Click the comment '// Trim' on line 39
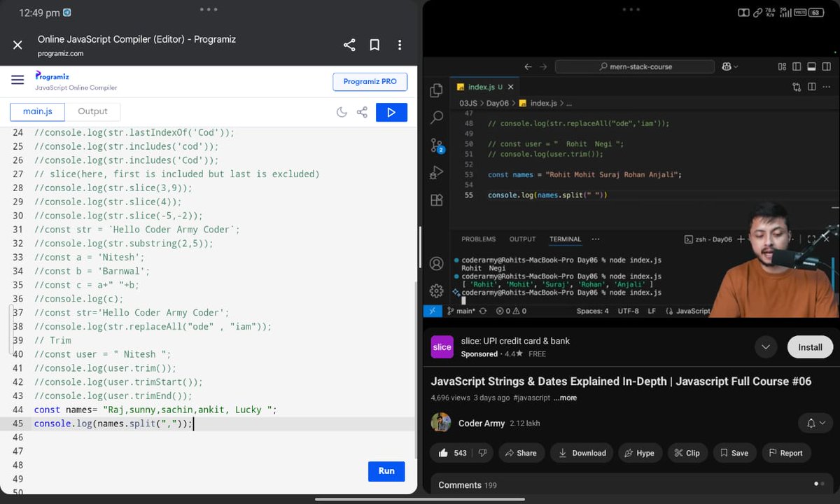Image resolution: width=840 pixels, height=504 pixels. coord(52,340)
